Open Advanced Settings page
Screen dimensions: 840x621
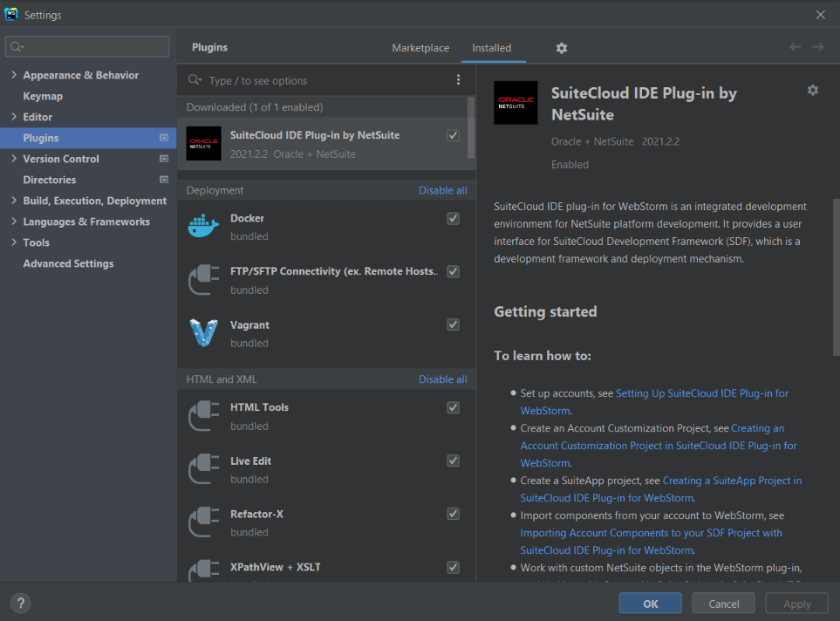pos(68,263)
